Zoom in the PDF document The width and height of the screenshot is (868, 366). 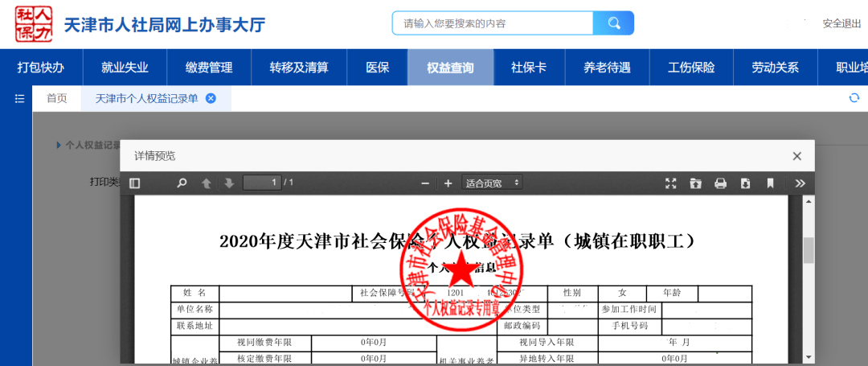pos(448,183)
